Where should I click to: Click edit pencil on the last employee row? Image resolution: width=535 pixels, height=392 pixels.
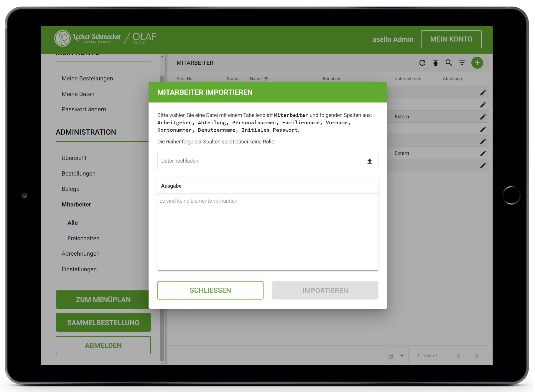pos(483,166)
